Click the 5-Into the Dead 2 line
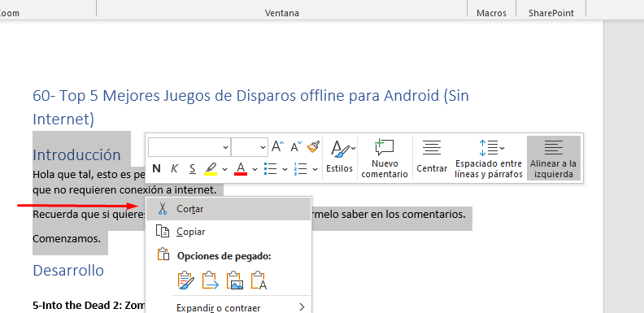This screenshot has width=644, height=313. [x=89, y=305]
